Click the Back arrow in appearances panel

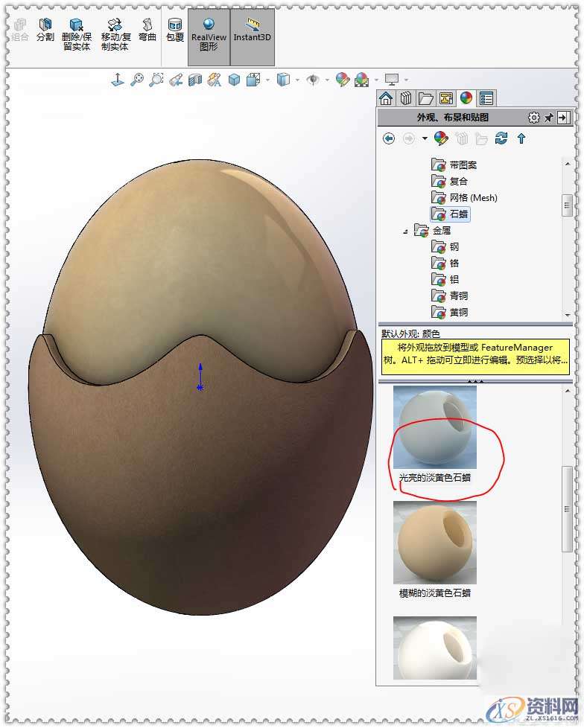point(390,138)
